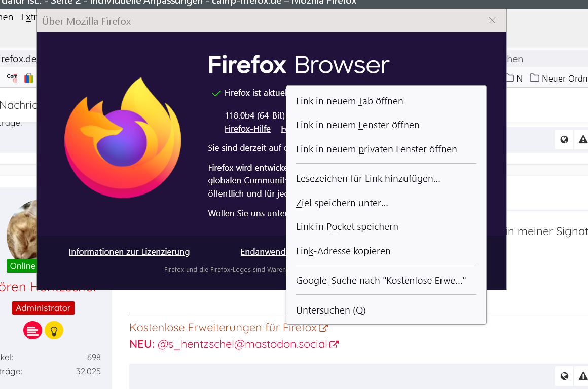588x389 pixels.
Task: Open 'Informationen zur Lizenzierung' link
Action: [x=129, y=252]
